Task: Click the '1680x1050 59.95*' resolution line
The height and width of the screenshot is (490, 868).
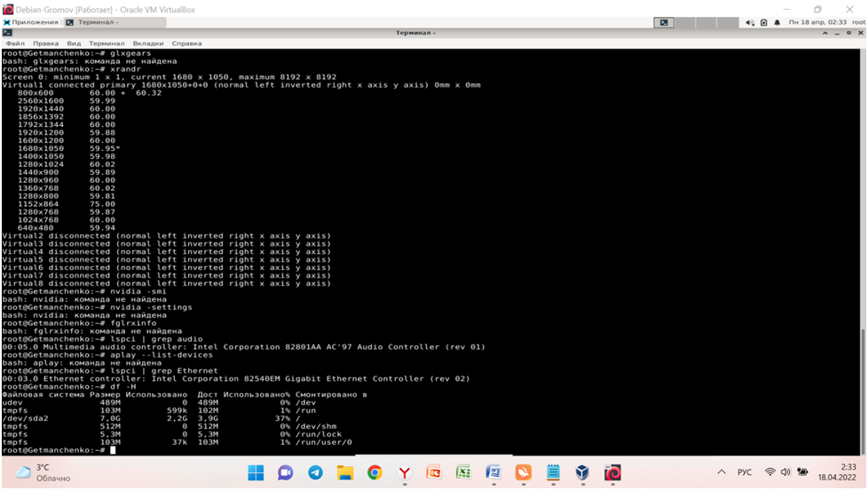Action: coord(68,148)
